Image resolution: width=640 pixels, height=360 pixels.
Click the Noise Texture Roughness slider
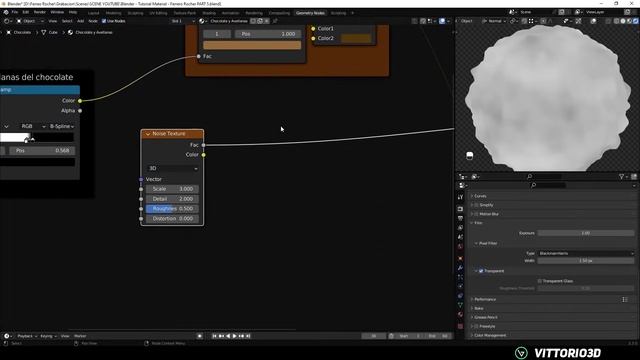click(173, 209)
